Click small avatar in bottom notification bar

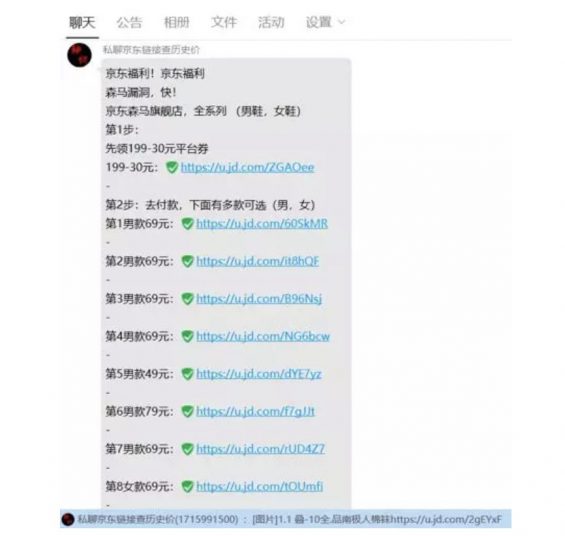coord(68,519)
